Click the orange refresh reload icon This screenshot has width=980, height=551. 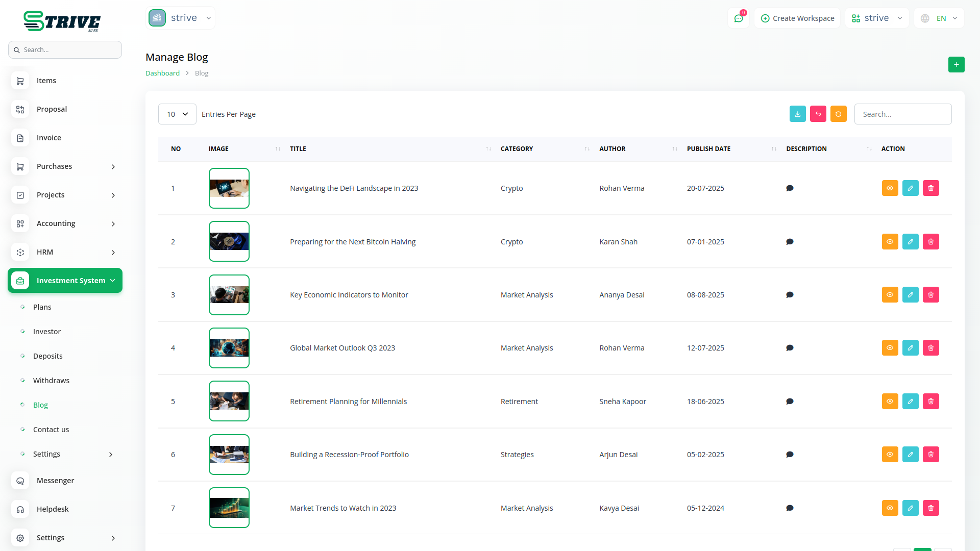click(838, 114)
